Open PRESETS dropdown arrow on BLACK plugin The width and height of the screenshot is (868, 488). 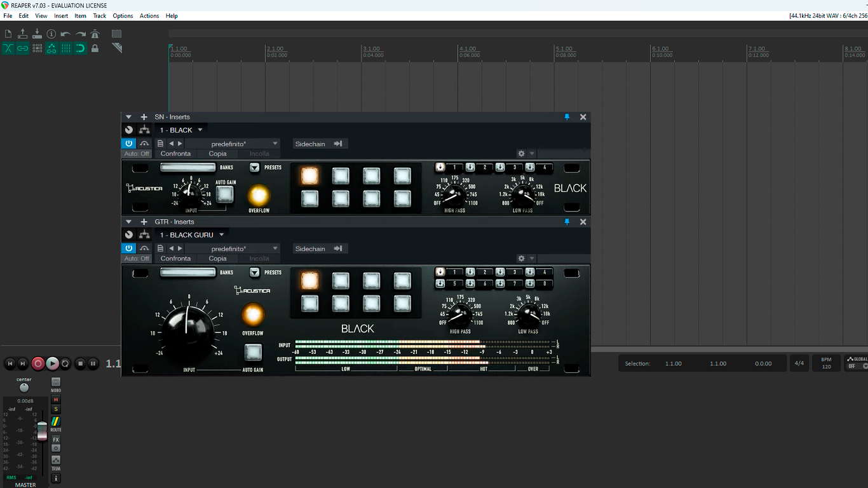pyautogui.click(x=254, y=168)
